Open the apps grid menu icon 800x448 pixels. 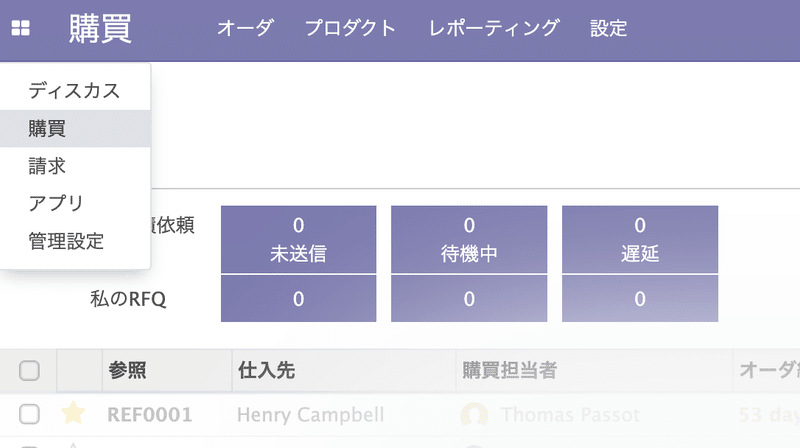pyautogui.click(x=20, y=28)
